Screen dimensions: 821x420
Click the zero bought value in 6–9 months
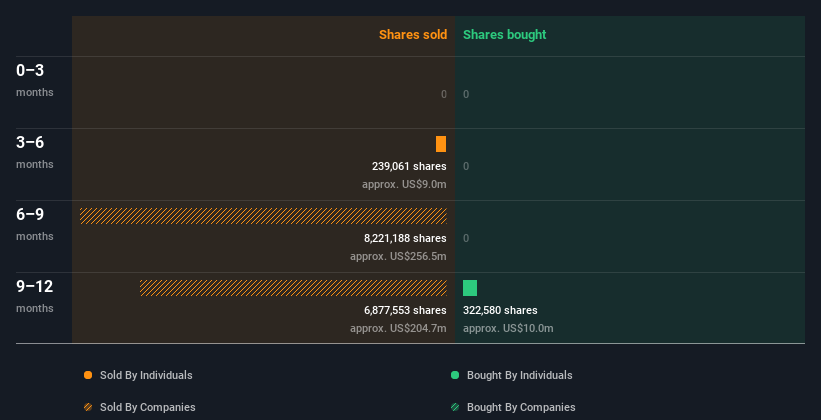(466, 238)
